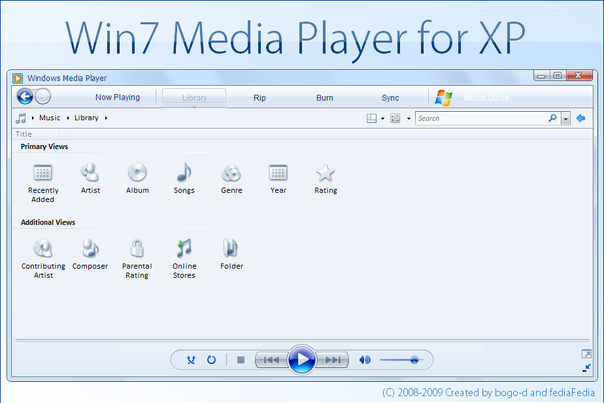Screen dimensions: 604x403
Task: Click the view options icon
Action: point(395,118)
